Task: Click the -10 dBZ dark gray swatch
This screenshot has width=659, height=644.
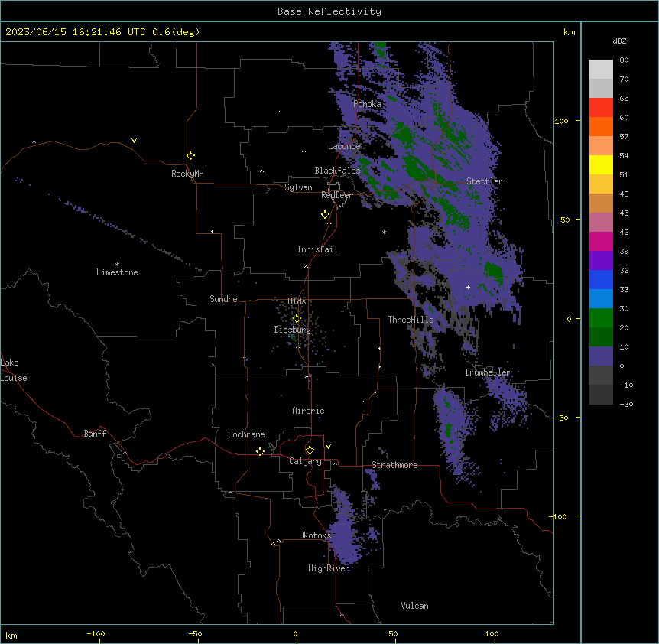Action: click(x=601, y=394)
